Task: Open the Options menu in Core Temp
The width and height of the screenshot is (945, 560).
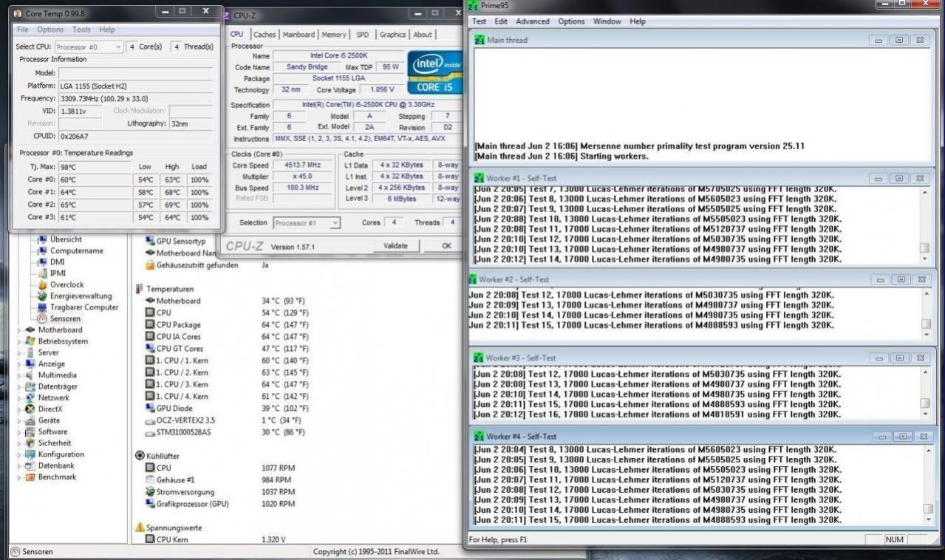Action: (x=50, y=30)
